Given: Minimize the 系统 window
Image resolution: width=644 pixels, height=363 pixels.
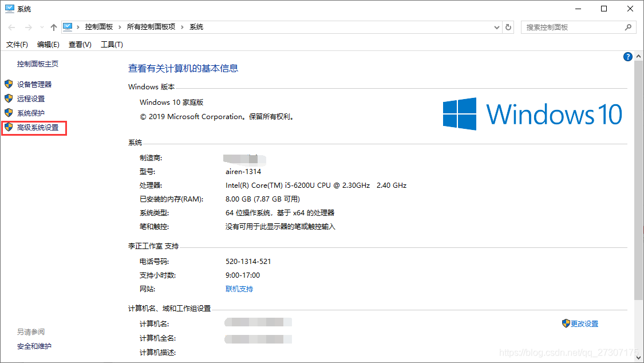Looking at the screenshot, I should [x=578, y=9].
